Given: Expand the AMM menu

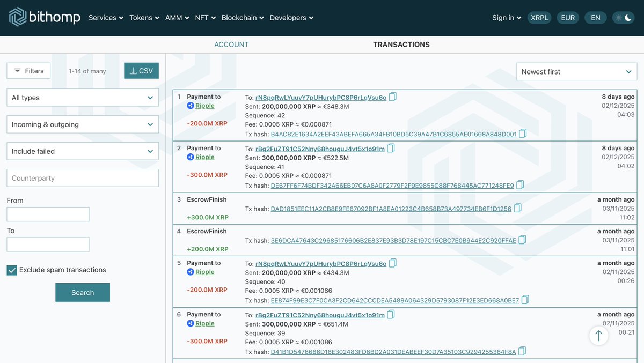Looking at the screenshot, I should point(177,18).
